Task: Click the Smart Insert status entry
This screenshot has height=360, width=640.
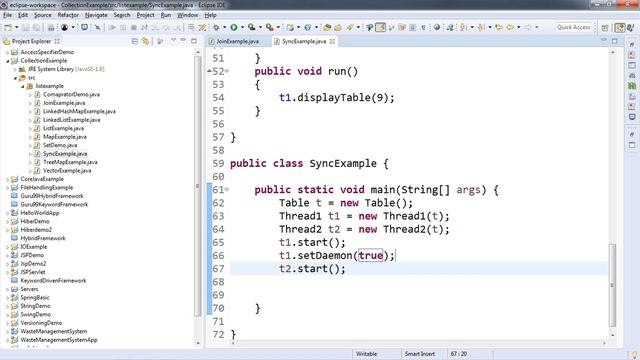Action: point(420,354)
